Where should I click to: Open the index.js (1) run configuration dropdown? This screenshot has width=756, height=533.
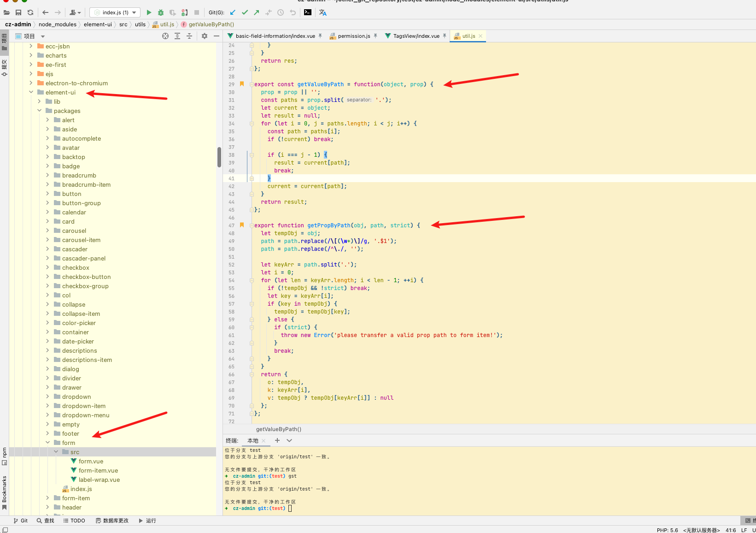(115, 12)
